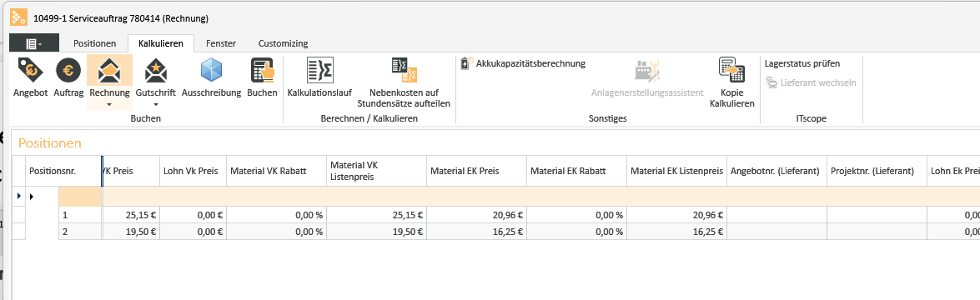Click Lagerstatus prüfen
Screen dimensions: 980x300
[x=802, y=63]
